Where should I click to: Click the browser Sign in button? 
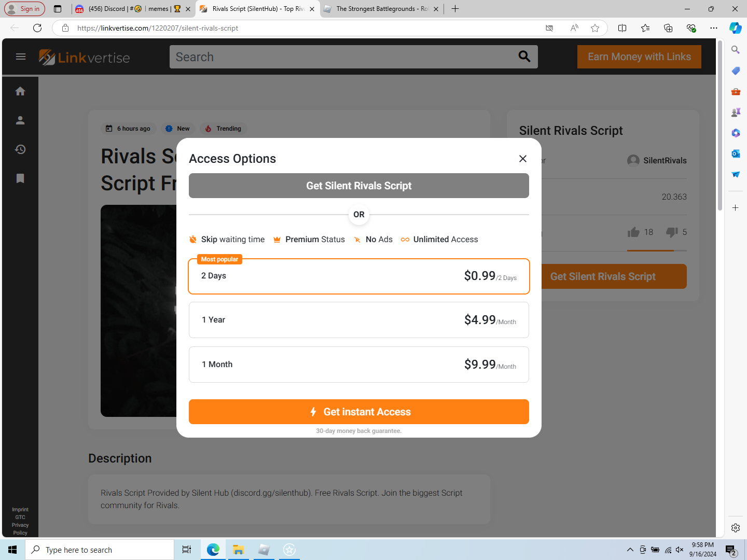(x=25, y=9)
